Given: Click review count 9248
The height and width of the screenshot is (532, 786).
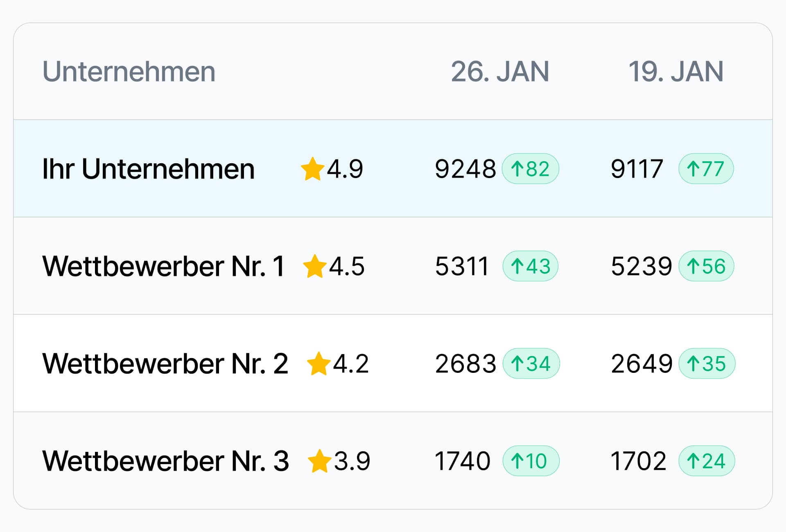Looking at the screenshot, I should coord(465,169).
